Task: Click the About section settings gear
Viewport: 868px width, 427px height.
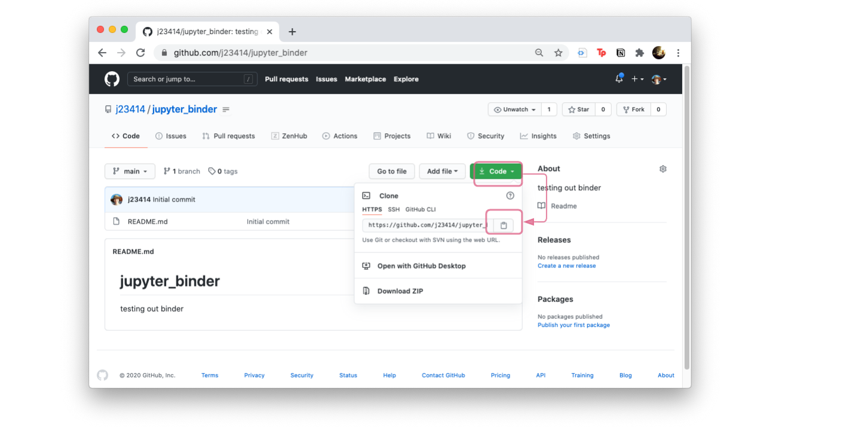Action: coord(662,169)
